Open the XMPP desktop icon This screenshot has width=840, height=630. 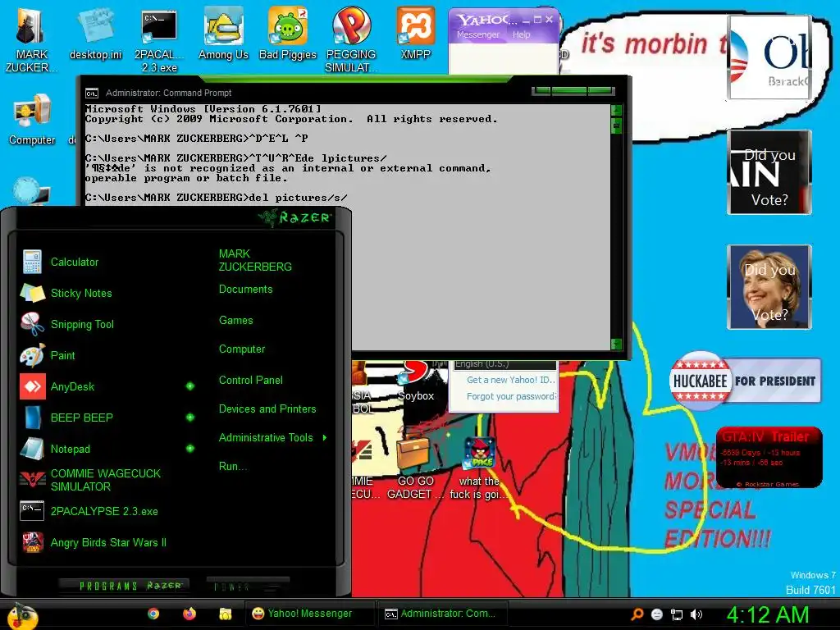416,33
